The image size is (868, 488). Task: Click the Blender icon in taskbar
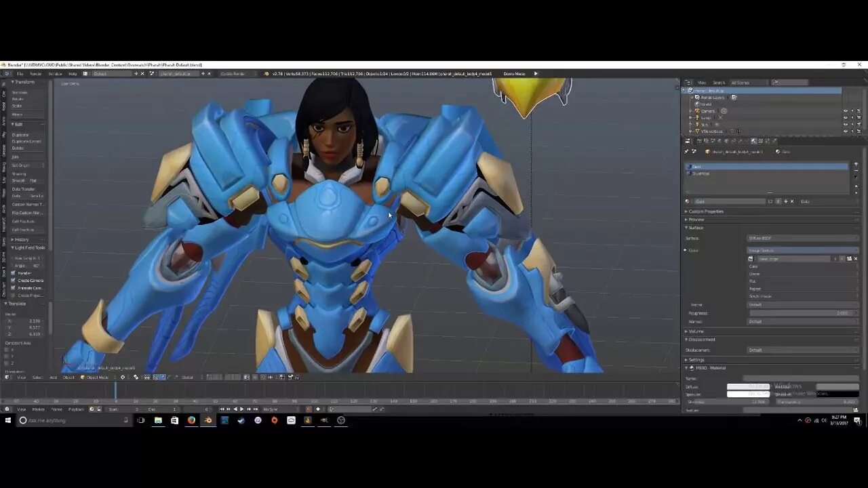point(208,420)
